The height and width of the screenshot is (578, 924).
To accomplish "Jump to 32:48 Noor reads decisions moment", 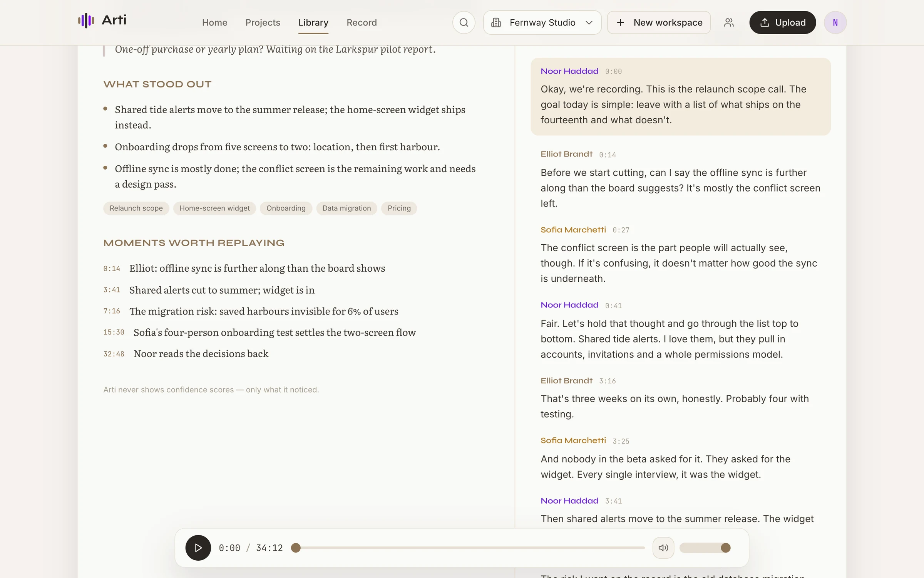I will (x=186, y=353).
